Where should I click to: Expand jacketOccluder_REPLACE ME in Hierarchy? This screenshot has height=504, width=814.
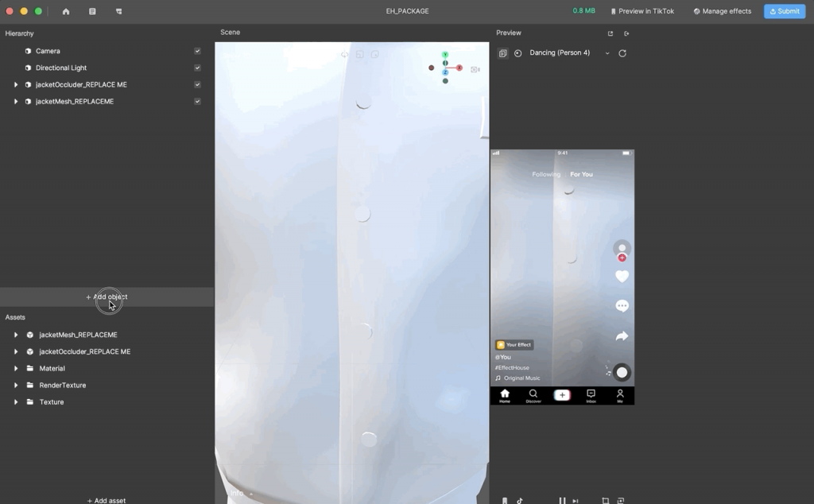(16, 84)
